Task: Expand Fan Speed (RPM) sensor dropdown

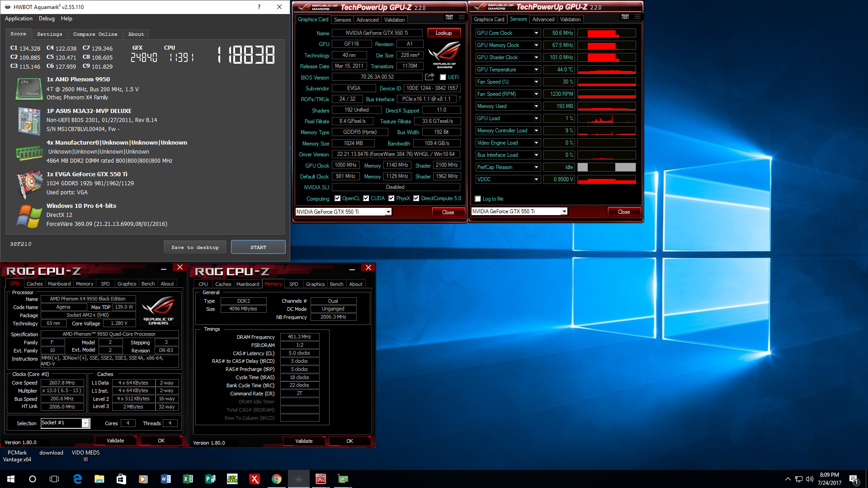Action: [536, 94]
